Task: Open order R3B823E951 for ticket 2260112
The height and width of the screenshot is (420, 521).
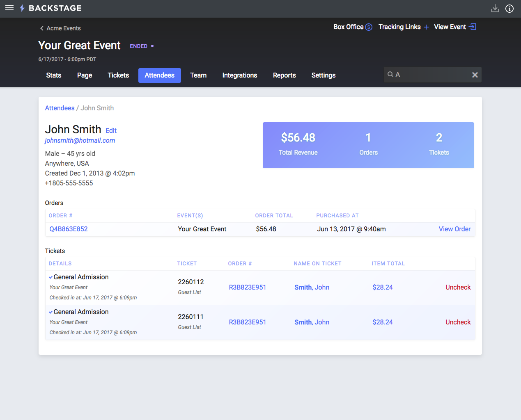Action: [x=248, y=288]
